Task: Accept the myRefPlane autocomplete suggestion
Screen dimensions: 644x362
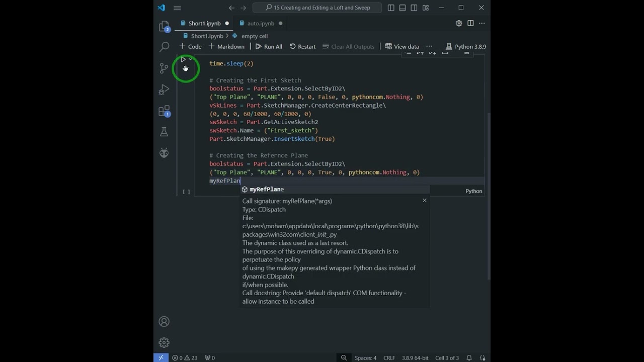Action: [335, 189]
